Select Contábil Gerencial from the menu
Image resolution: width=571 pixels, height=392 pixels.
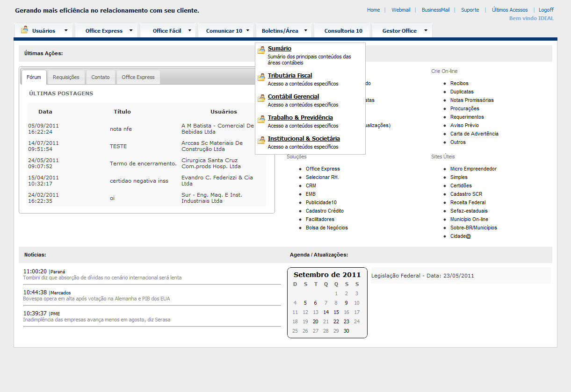tap(293, 97)
